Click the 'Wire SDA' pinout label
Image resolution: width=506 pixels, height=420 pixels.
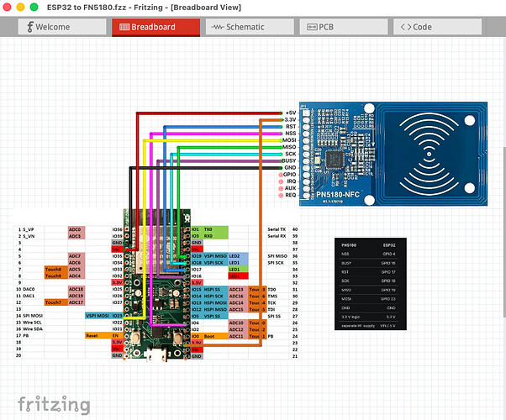(33, 328)
